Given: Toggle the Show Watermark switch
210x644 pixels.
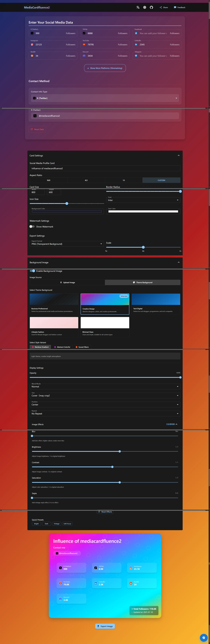Looking at the screenshot, I should (x=32, y=226).
